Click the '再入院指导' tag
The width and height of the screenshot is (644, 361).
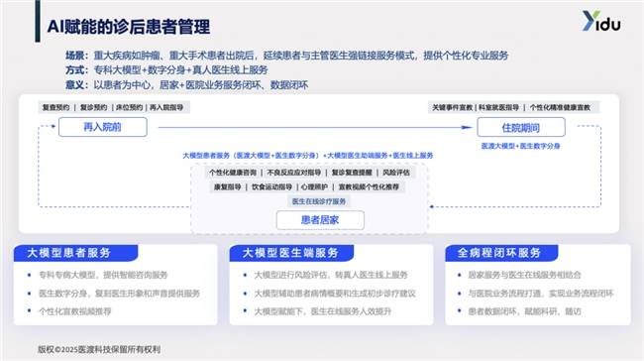[166, 108]
